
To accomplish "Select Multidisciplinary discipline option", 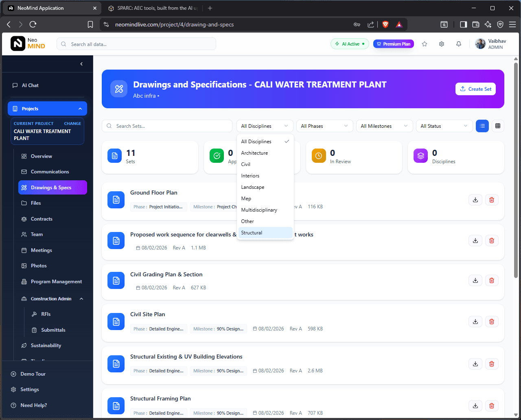I will click(265, 210).
